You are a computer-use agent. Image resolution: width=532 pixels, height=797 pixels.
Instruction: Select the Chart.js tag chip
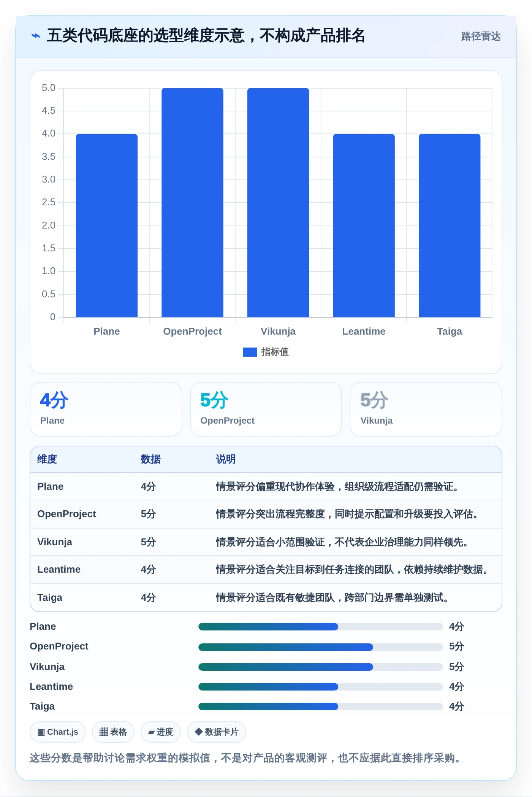point(58,732)
